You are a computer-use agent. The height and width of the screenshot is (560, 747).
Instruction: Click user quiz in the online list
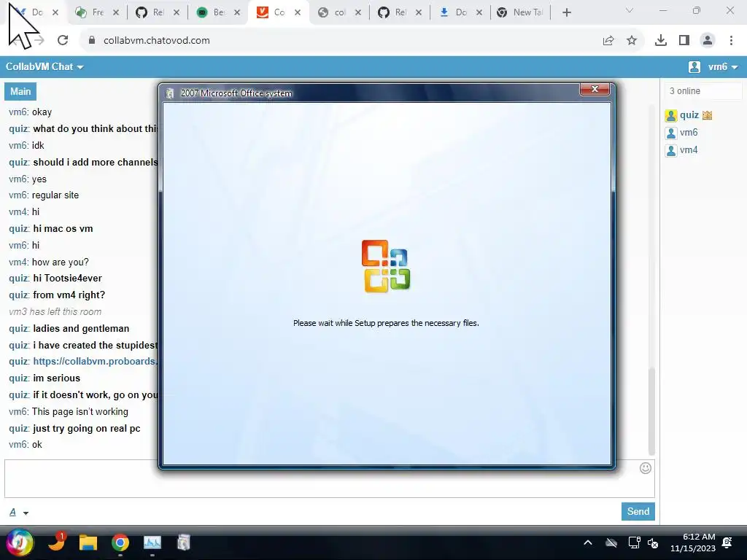tap(689, 114)
